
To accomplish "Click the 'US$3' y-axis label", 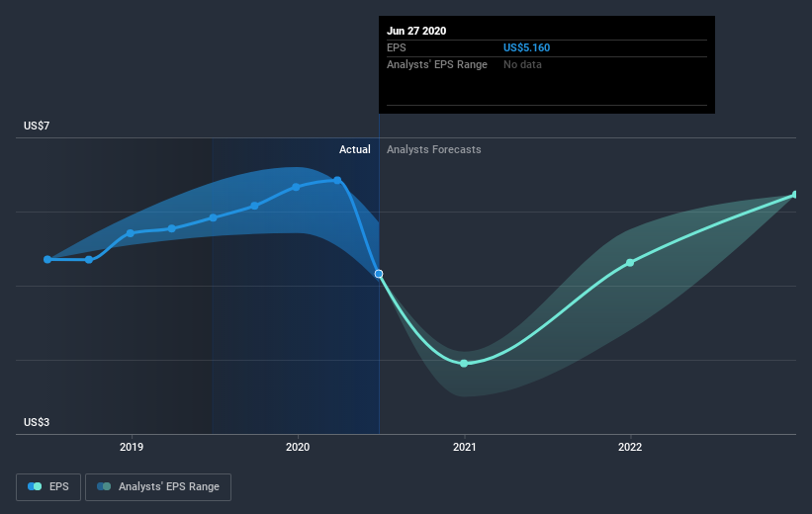I will 37,422.
